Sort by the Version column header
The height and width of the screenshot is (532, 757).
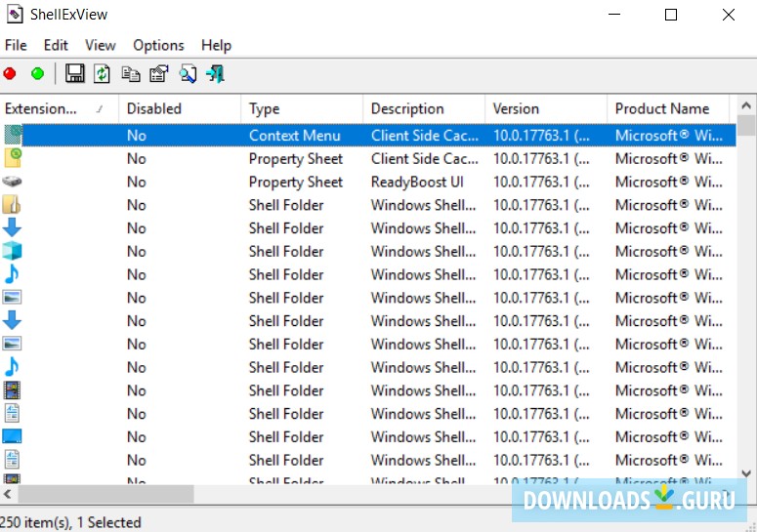pyautogui.click(x=546, y=109)
